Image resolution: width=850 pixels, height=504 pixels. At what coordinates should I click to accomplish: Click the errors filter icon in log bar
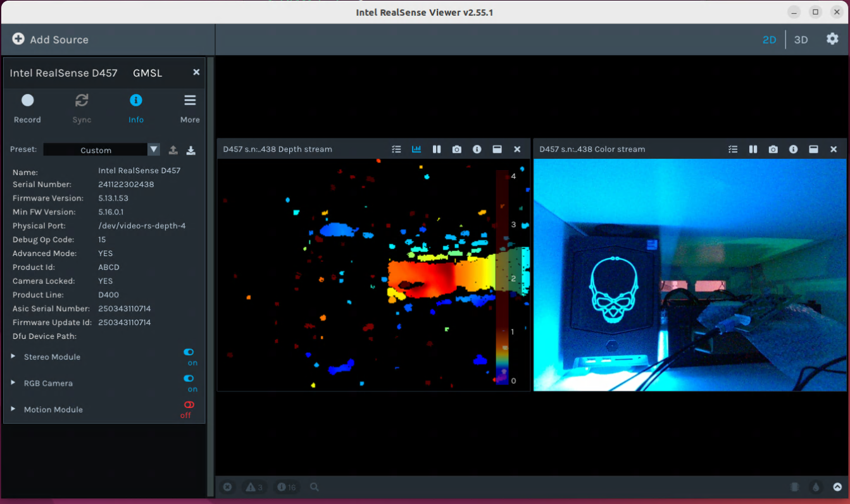coord(227,487)
